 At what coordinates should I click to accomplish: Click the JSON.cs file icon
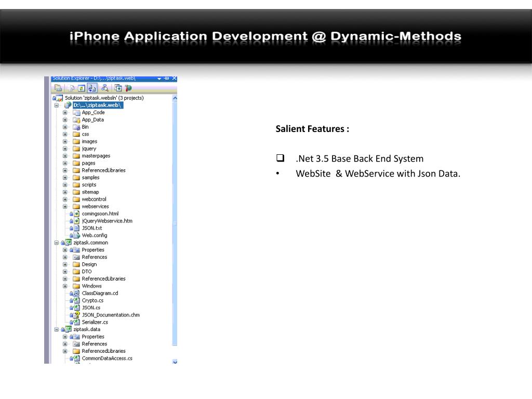(77, 308)
